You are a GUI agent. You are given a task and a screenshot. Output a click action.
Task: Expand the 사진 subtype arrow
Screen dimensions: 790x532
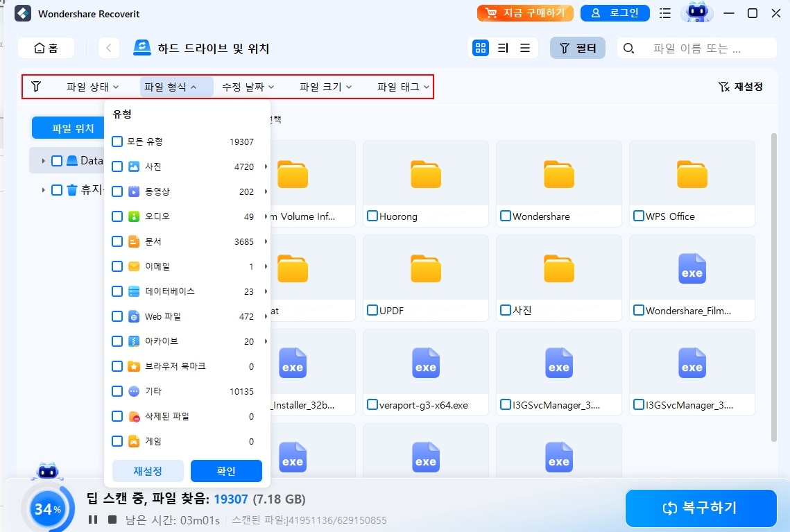[x=266, y=166]
